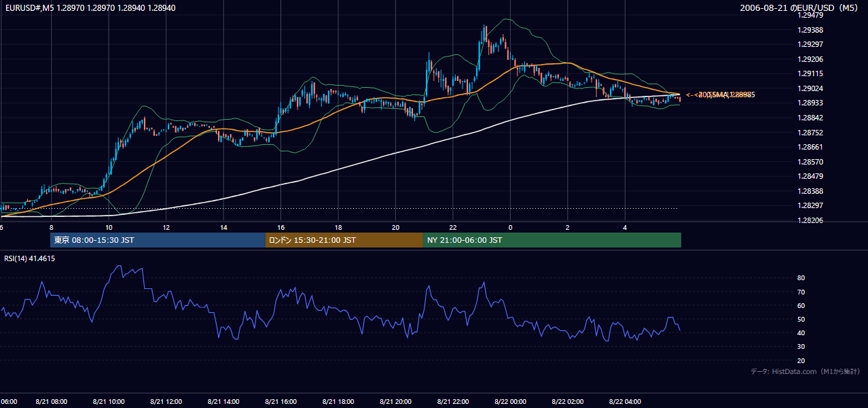
Task: Click price axis label 1.28842
Action: [x=810, y=118]
